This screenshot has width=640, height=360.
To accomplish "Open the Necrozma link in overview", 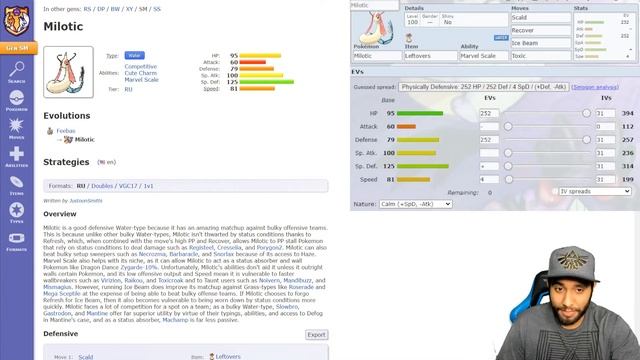I will tap(152, 254).
